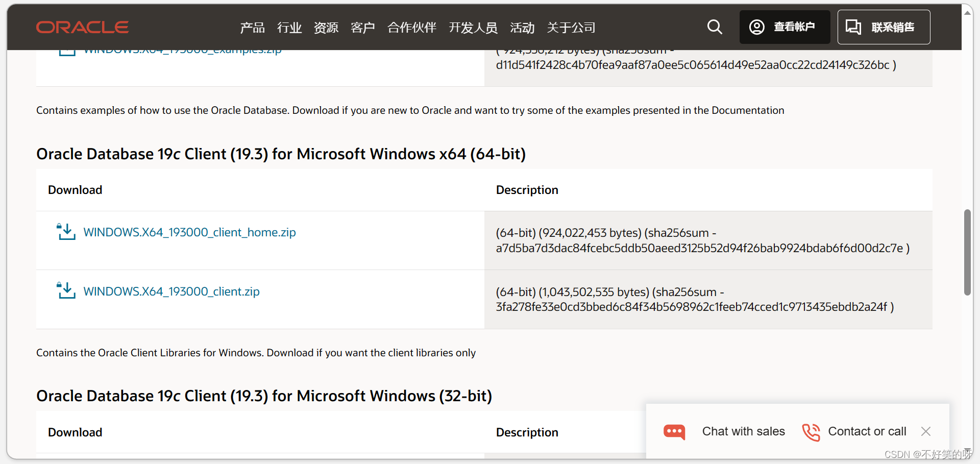Close the chat with sales popup
980x464 pixels.
click(926, 431)
